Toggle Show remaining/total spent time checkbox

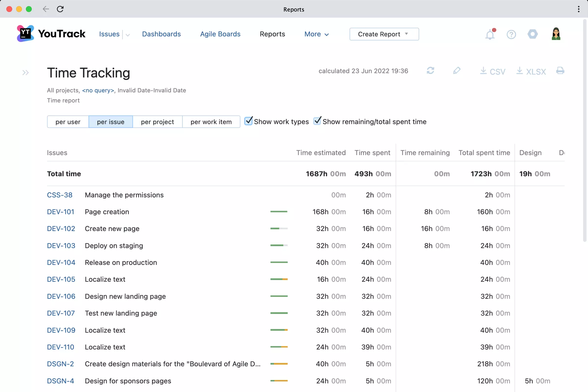click(316, 121)
